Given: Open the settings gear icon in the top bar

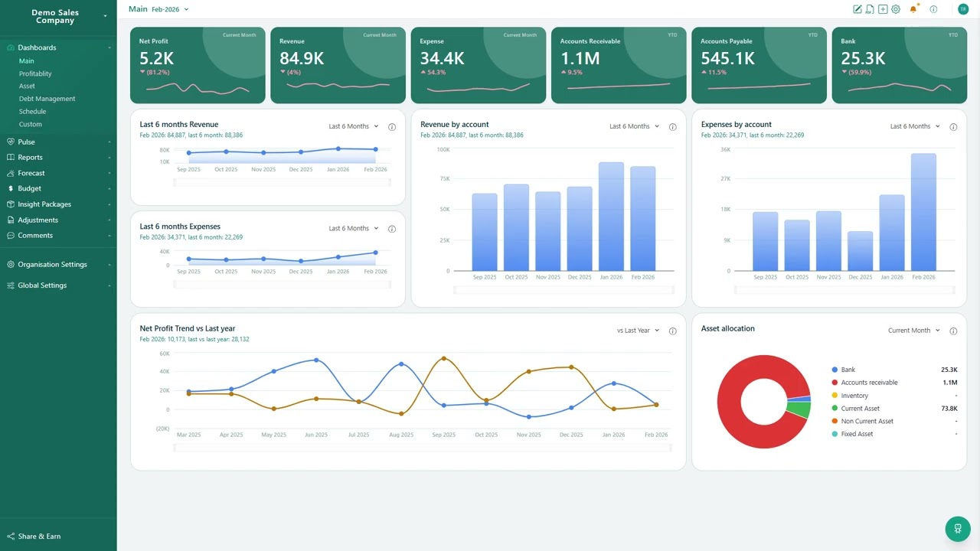Looking at the screenshot, I should tap(896, 9).
